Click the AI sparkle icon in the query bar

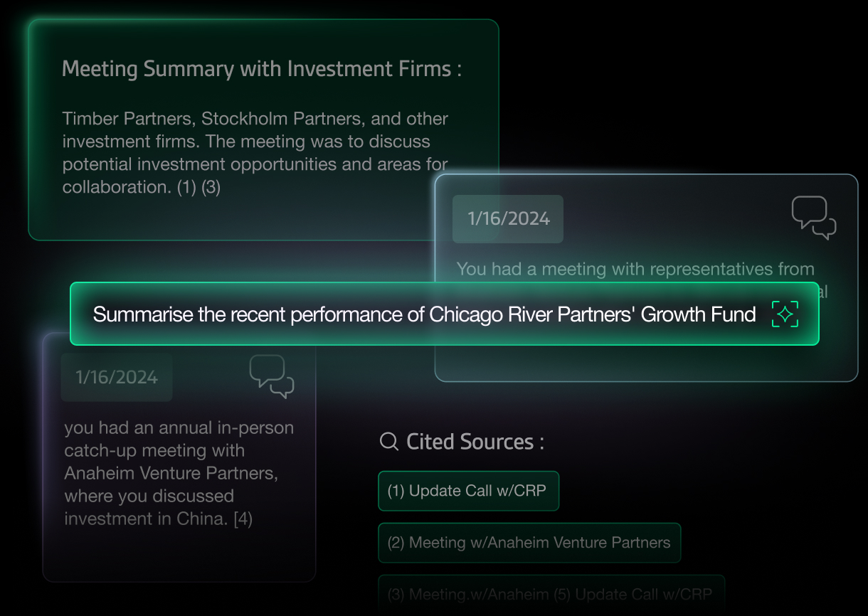click(x=785, y=314)
